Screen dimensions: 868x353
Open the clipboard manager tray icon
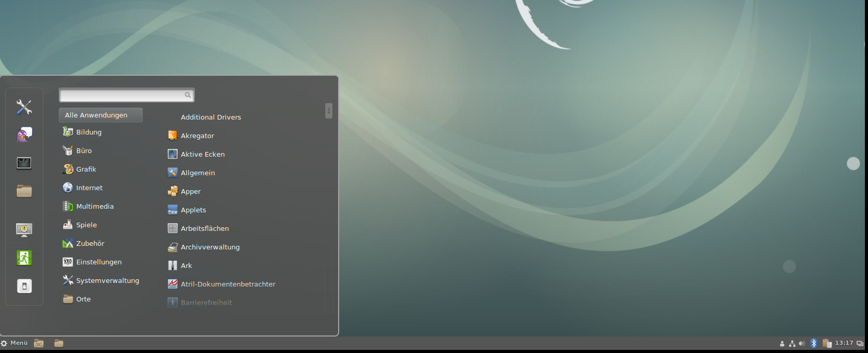tap(827, 344)
